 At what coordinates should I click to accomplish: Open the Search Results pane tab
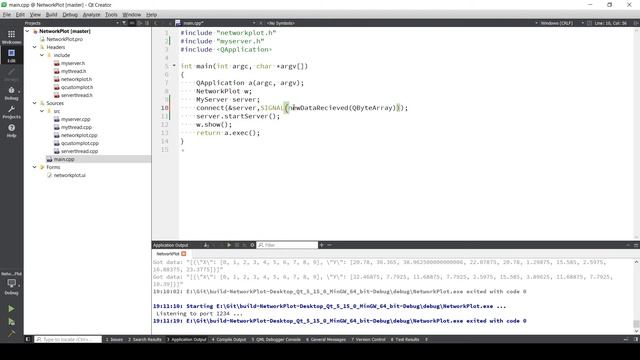145,340
